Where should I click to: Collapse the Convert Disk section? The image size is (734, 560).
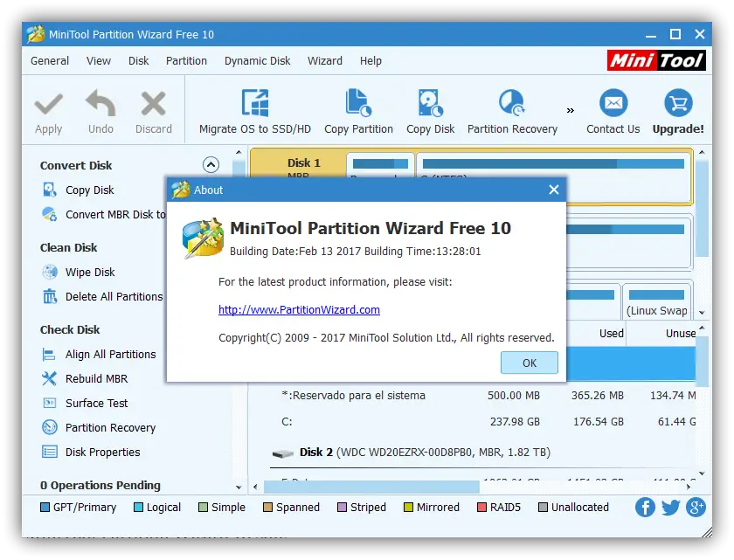211,164
